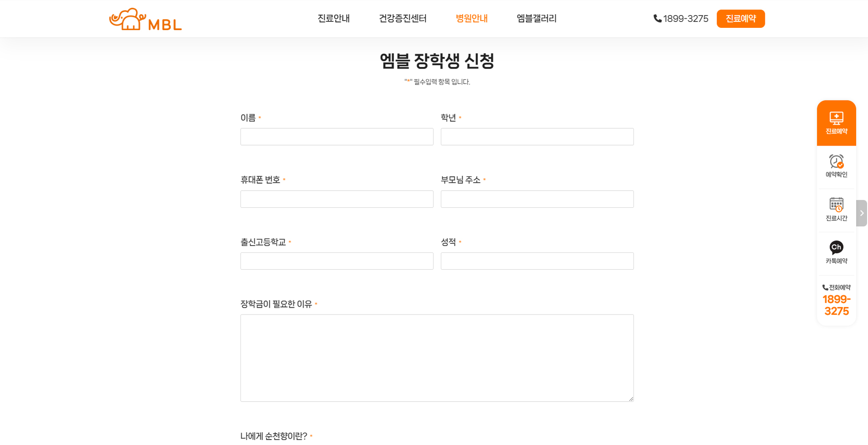The width and height of the screenshot is (868, 445).
Task: Collapse the side quick menu arrow
Action: point(862,213)
